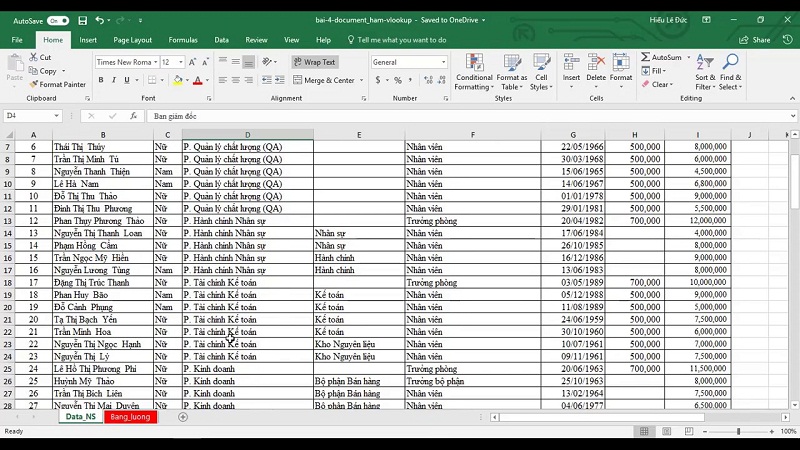Click the Name Box showing D4

tap(30, 116)
